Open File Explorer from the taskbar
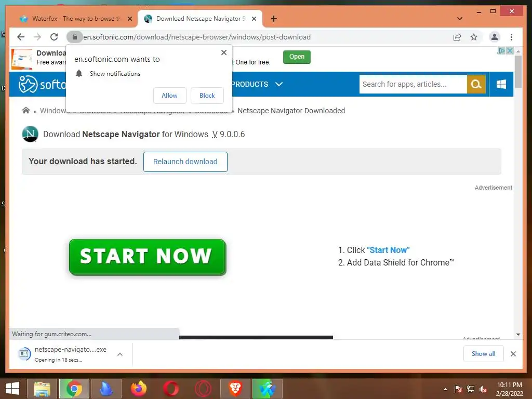This screenshot has width=532, height=399. click(42, 389)
